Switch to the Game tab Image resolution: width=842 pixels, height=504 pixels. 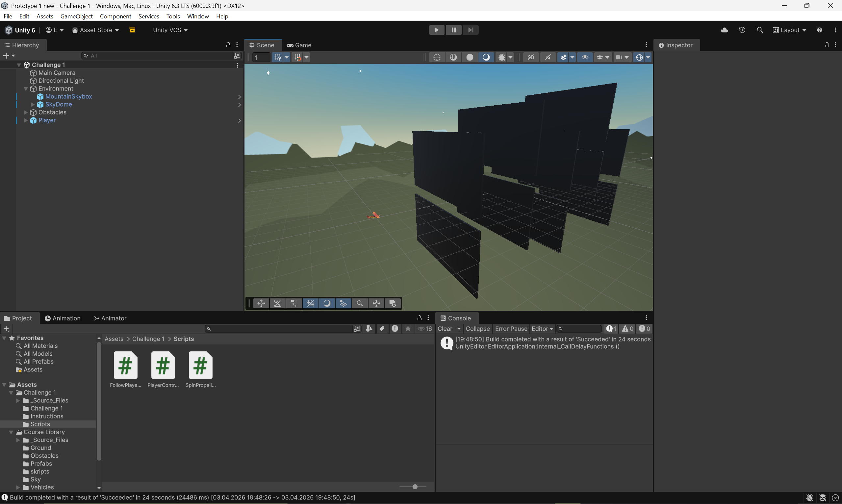tap(299, 45)
